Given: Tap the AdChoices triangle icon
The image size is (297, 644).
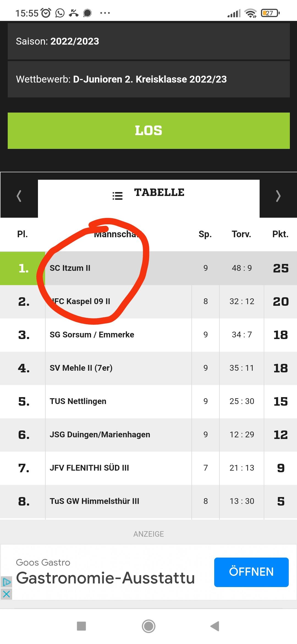Looking at the screenshot, I should [6, 582].
